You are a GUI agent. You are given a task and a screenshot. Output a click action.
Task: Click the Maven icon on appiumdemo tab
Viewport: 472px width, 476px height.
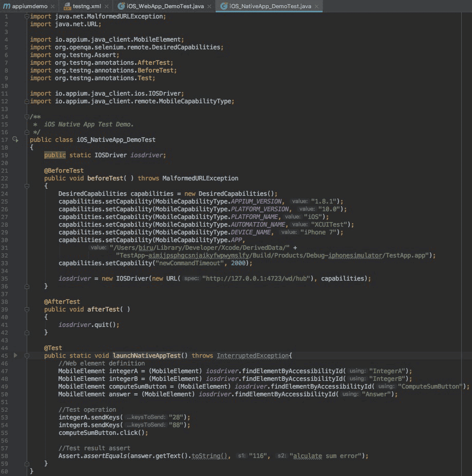[x=6, y=6]
